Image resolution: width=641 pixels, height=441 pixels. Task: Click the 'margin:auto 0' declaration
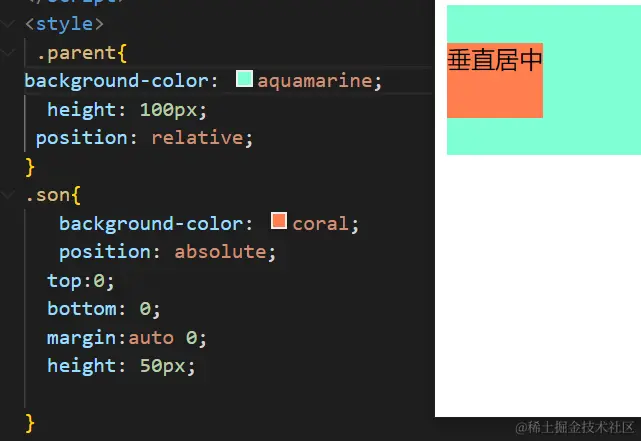pyautogui.click(x=126, y=337)
